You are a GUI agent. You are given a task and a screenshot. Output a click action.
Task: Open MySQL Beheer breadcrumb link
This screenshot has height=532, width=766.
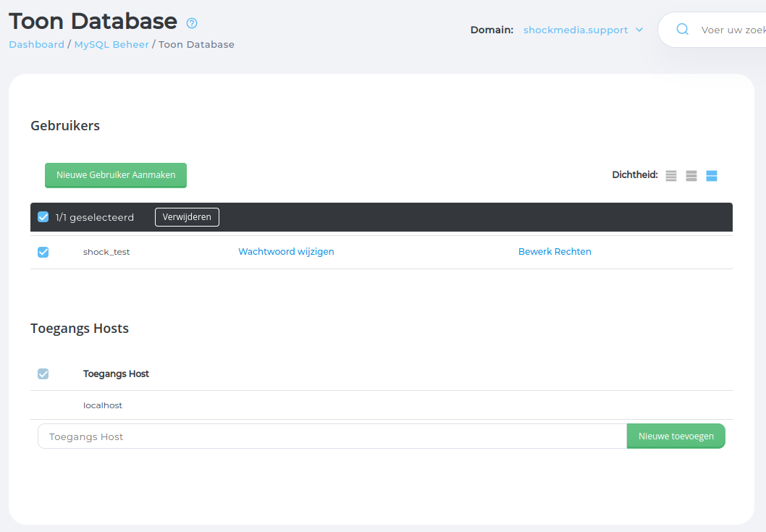[111, 44]
